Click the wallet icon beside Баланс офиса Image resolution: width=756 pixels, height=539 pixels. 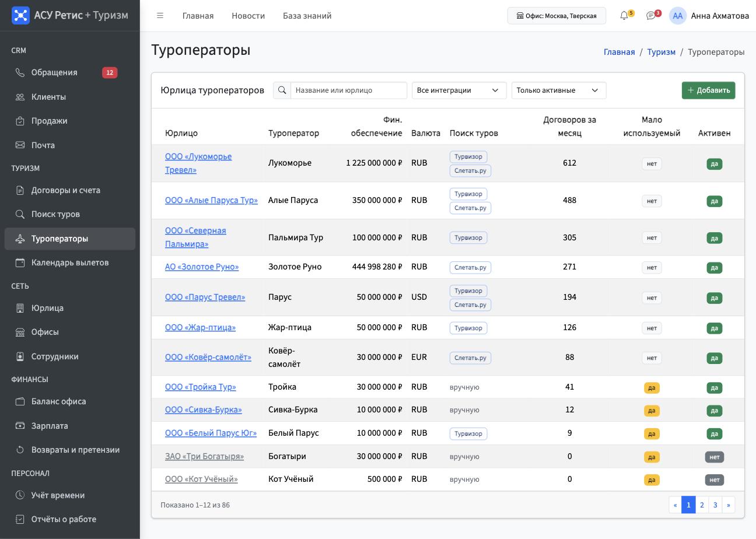[x=20, y=401]
